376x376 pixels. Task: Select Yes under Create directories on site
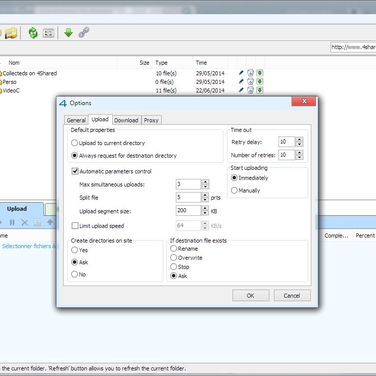tap(79, 250)
